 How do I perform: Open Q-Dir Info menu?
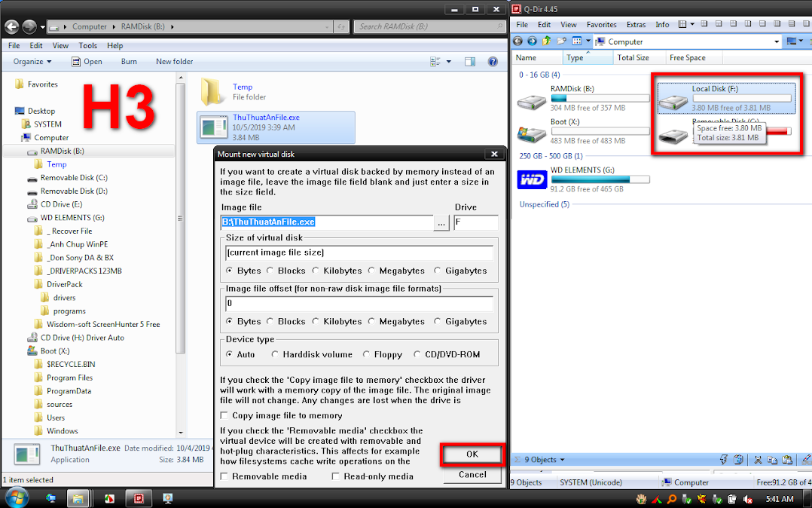click(662, 24)
